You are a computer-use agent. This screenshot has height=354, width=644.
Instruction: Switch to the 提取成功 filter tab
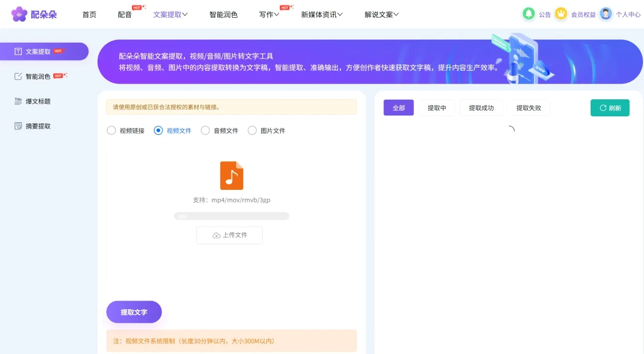481,108
